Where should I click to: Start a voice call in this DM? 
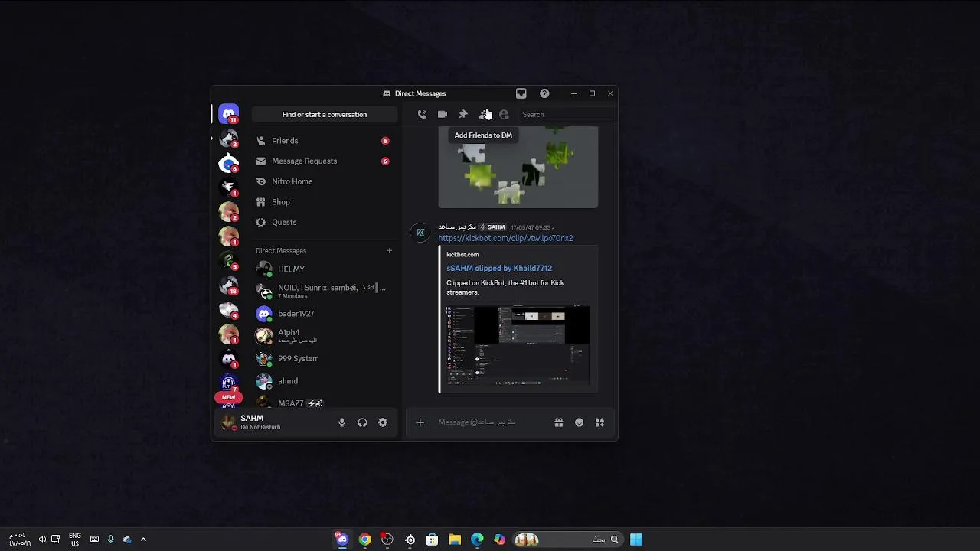(x=422, y=114)
